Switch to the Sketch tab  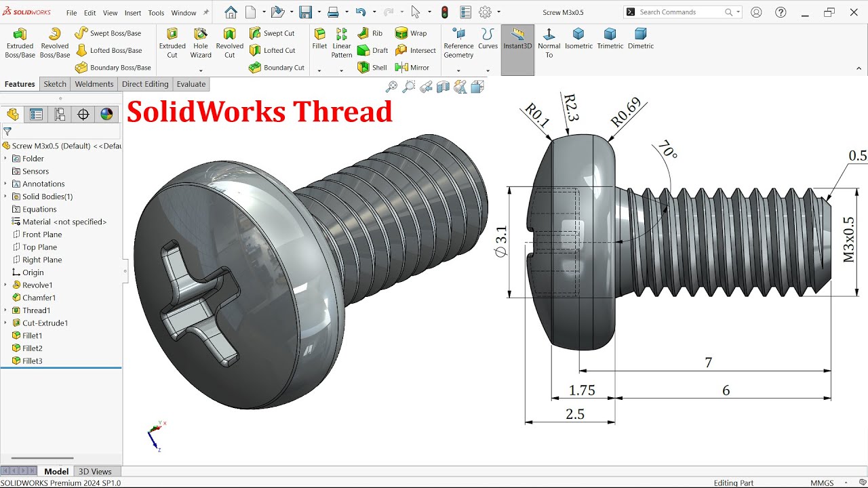click(55, 84)
